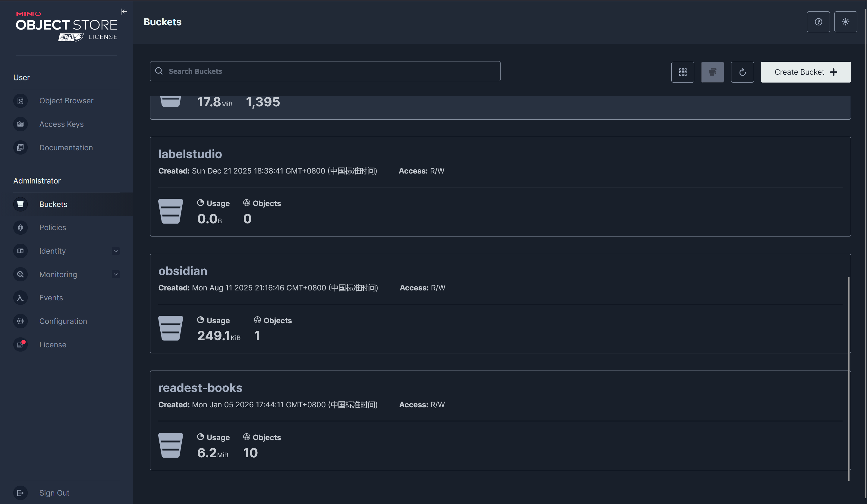Go to Access Keys page
Screen dimensions: 867x504
click(61, 124)
